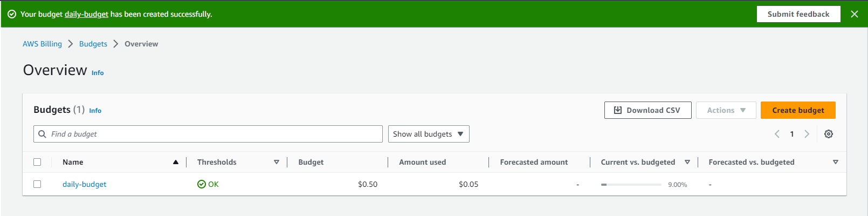Sort by Forecasted vs. budgeted arrow

click(x=835, y=162)
